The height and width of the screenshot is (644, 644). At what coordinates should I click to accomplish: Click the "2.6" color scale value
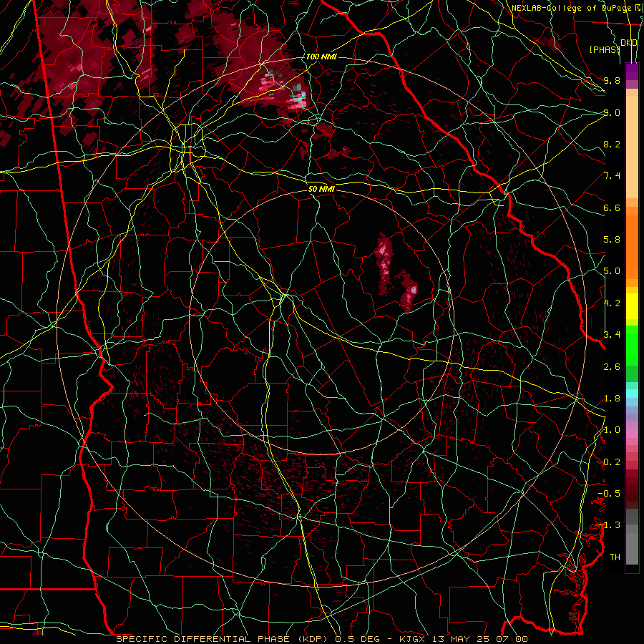[x=612, y=366]
